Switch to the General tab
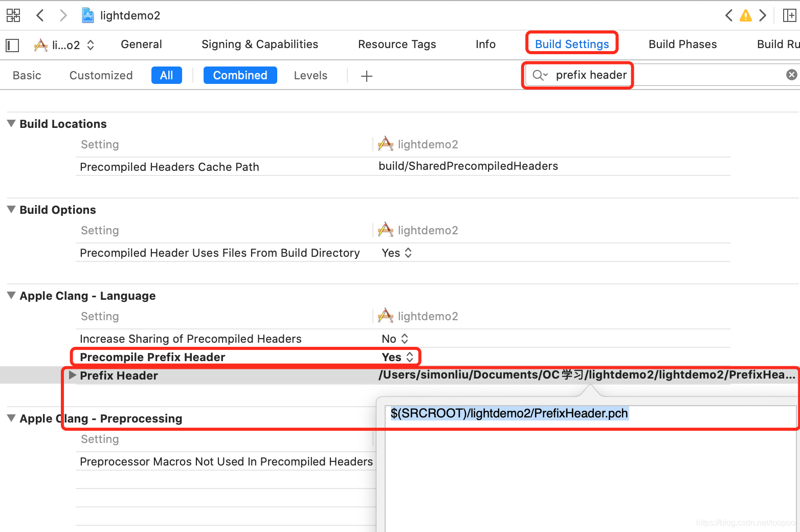 (x=141, y=45)
